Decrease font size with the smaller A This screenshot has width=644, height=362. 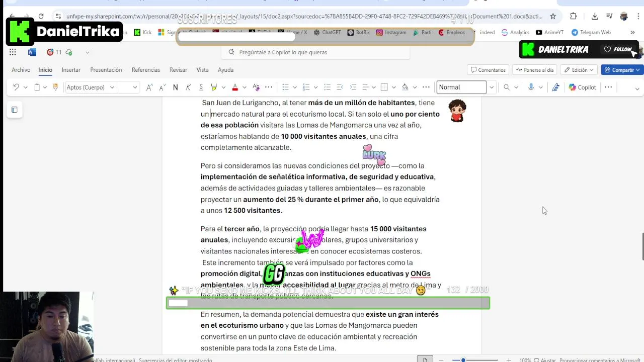pyautogui.click(x=162, y=87)
